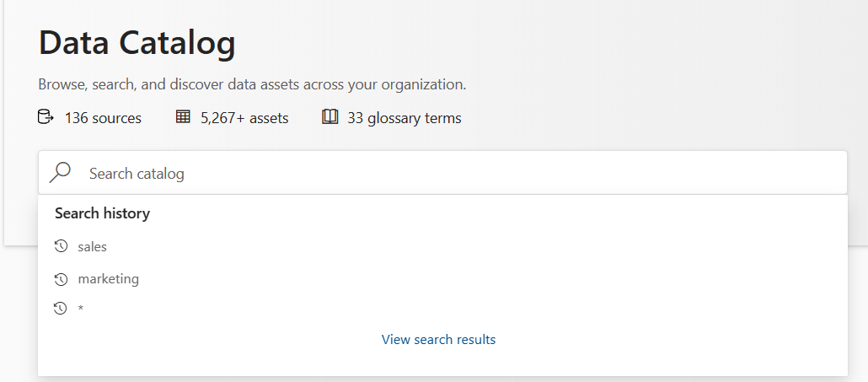The width and height of the screenshot is (868, 382).
Task: Choose 'marketing' search history entry
Action: click(x=108, y=278)
